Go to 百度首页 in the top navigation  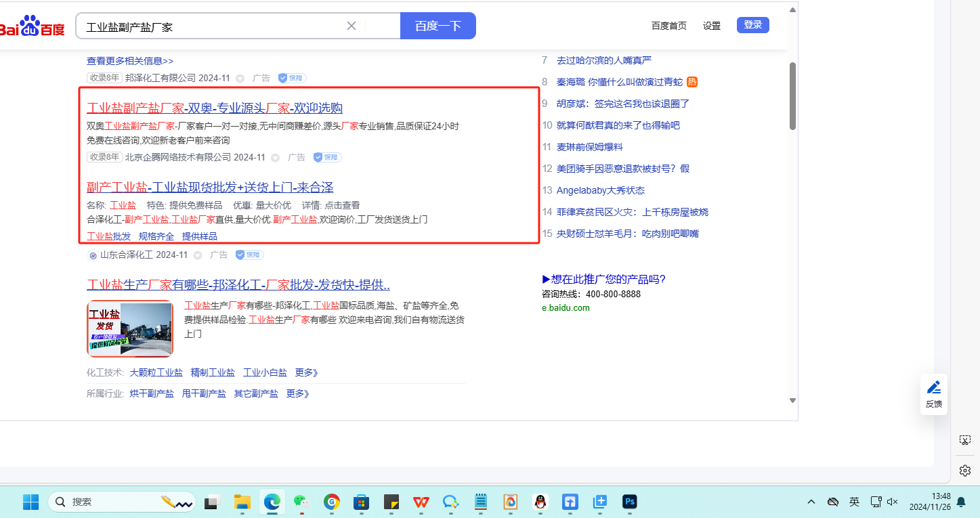click(668, 26)
